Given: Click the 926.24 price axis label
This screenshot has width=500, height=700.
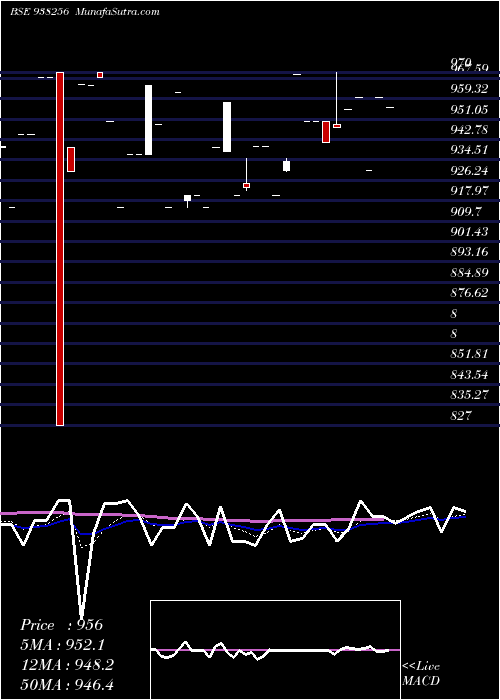Looking at the screenshot, I should coord(469,171).
